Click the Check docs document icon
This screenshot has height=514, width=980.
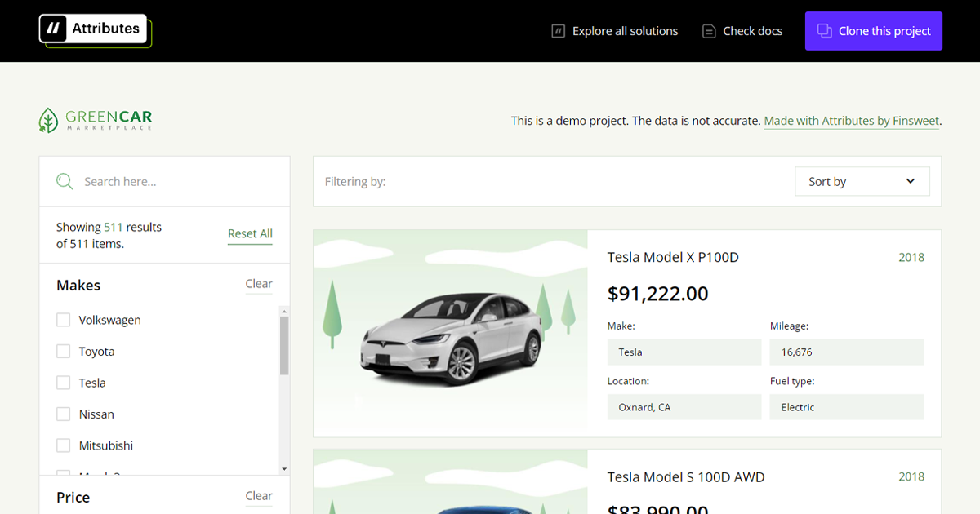pos(709,31)
